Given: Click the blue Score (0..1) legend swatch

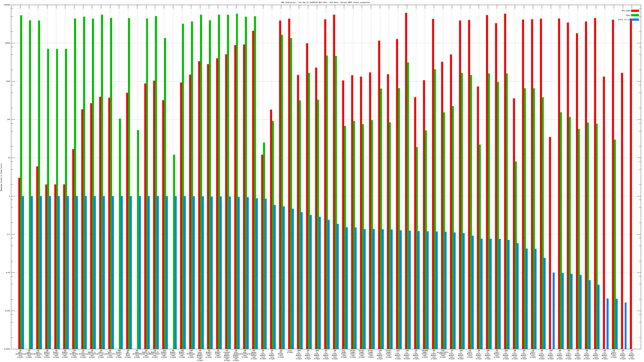Looking at the screenshot, I should [x=635, y=20].
